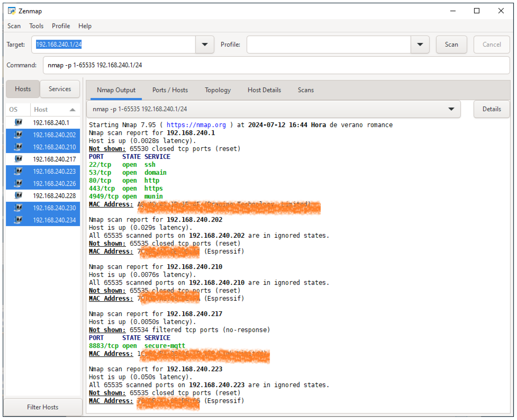Click the Details button

point(492,109)
